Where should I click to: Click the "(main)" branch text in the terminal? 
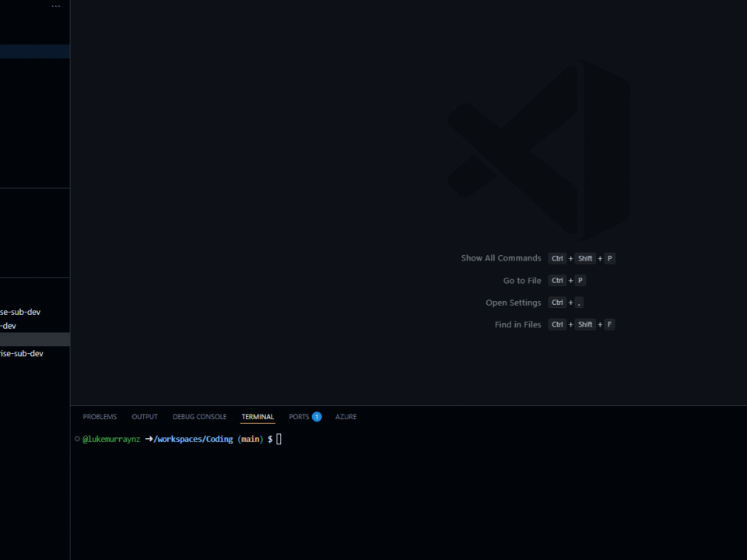coord(251,439)
